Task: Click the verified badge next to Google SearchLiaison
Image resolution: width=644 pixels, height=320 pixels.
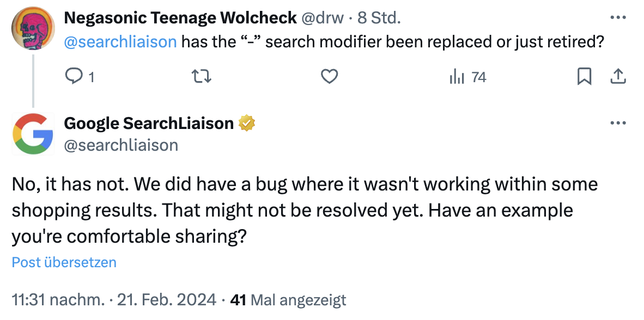Action: (247, 123)
